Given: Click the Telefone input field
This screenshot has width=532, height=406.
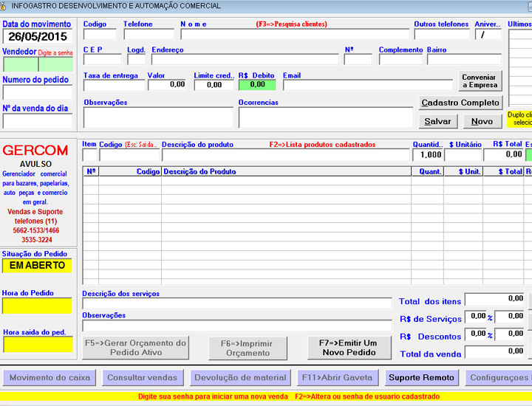Looking at the screenshot, I should 149,35.
